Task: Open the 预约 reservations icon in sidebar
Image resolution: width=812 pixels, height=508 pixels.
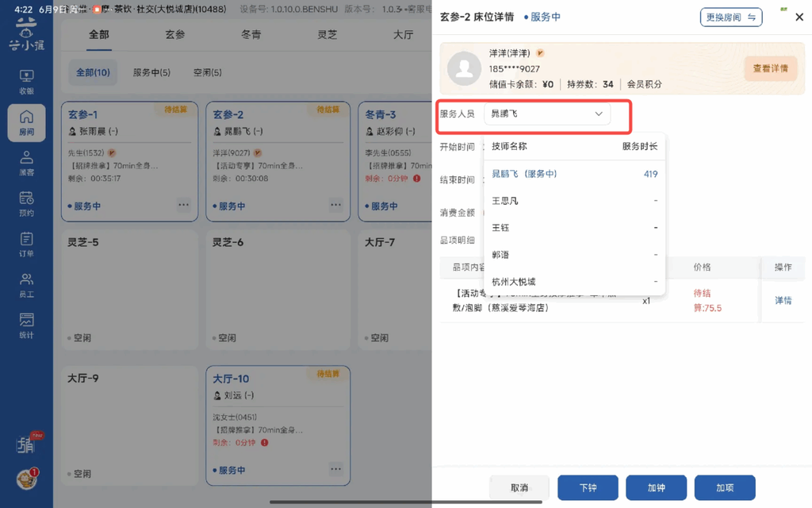Action: 26,204
